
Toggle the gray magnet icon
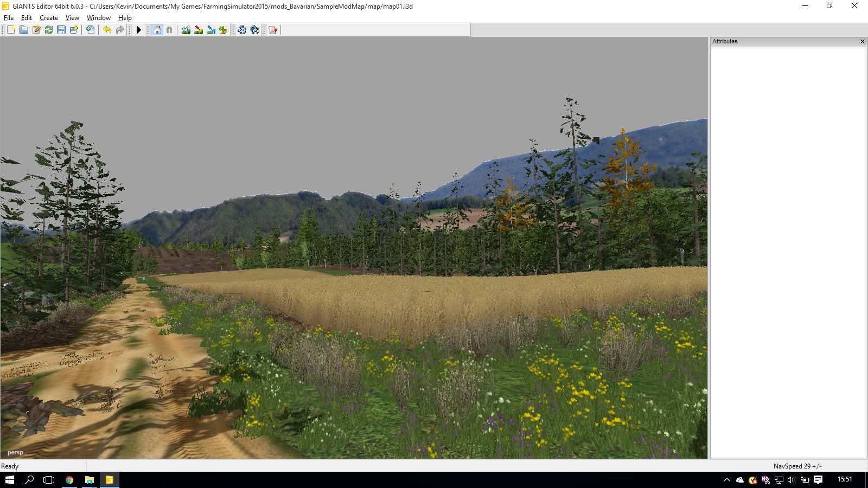pyautogui.click(x=169, y=30)
